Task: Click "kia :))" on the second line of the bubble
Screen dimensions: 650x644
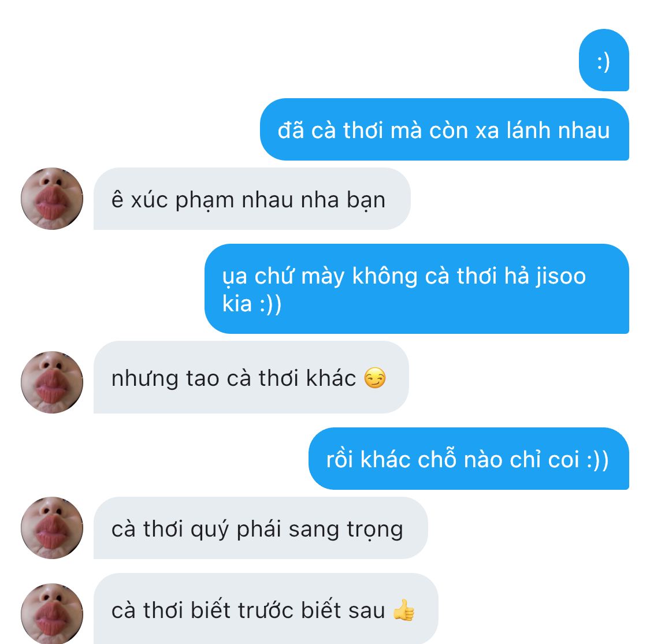Action: 252,304
